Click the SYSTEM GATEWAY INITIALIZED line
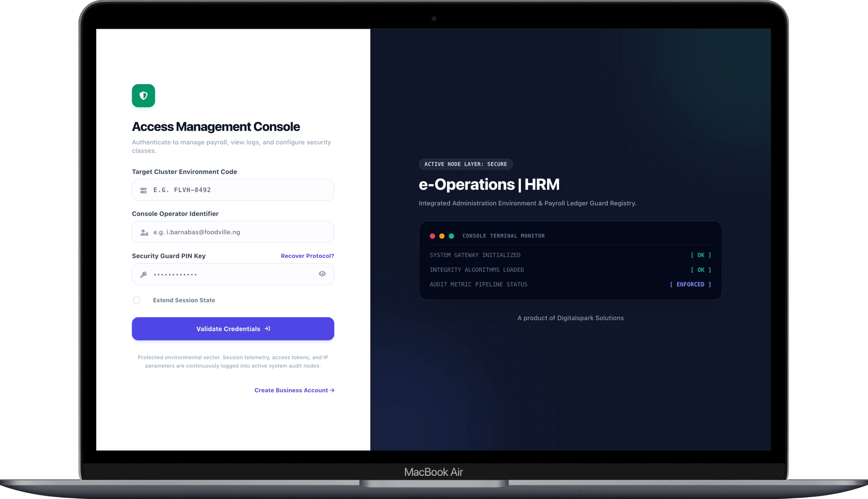 tap(475, 255)
